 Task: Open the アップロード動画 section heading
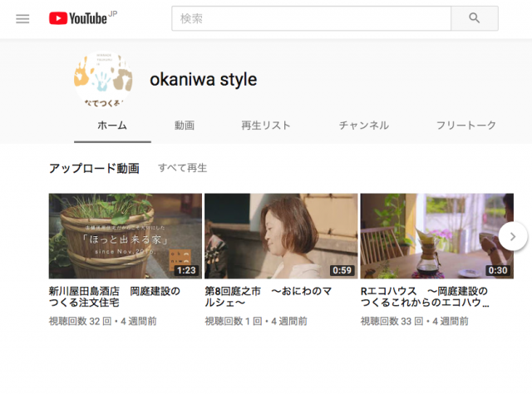click(94, 168)
